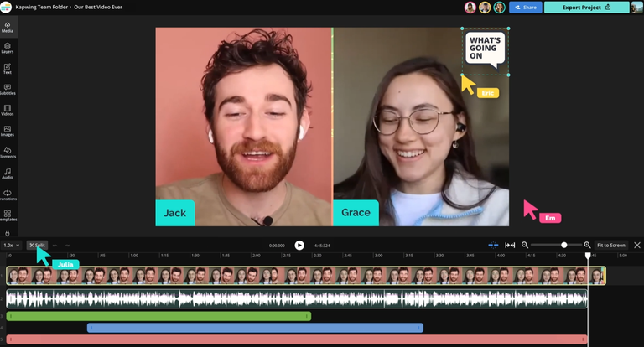
Task: Select the Grace name label on canvas
Action: [356, 213]
